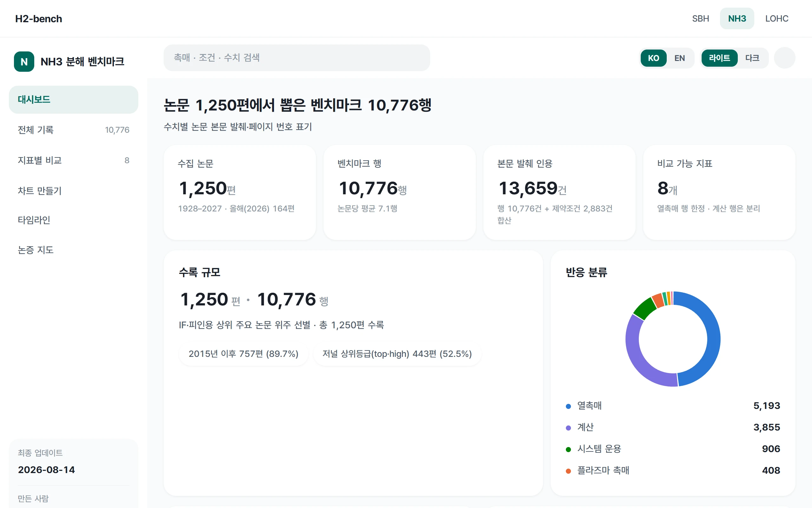Click the dark green donut chart segment

tap(644, 308)
